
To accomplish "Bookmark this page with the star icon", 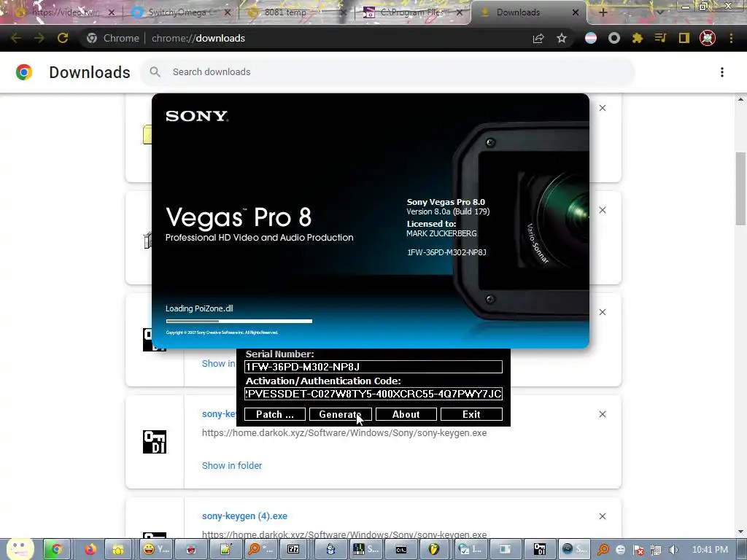I will point(562,38).
